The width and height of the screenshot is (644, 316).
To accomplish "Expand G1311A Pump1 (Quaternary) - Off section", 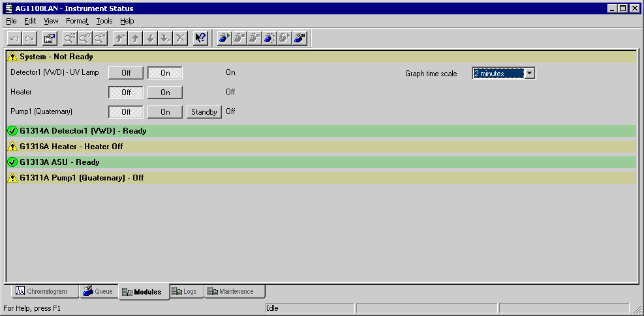I will (321, 178).
